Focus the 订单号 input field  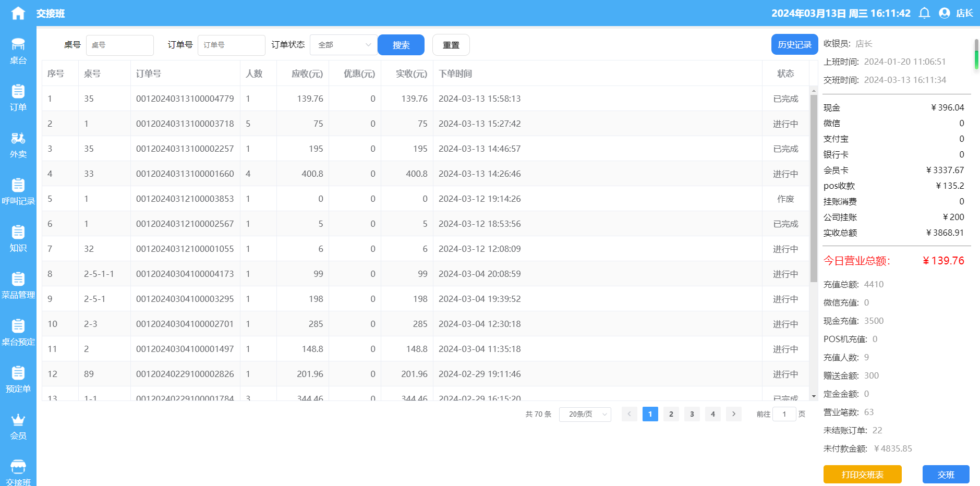coord(232,45)
